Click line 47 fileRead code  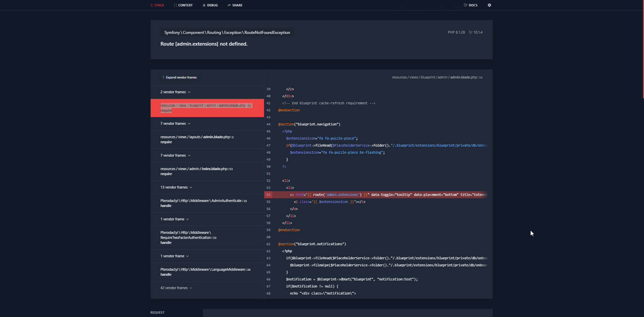click(x=386, y=145)
